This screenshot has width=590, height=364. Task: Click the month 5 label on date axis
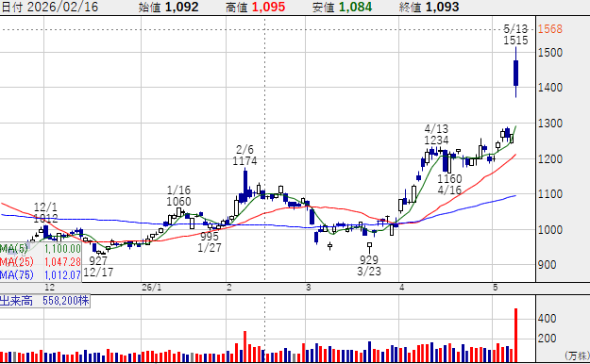496,288
